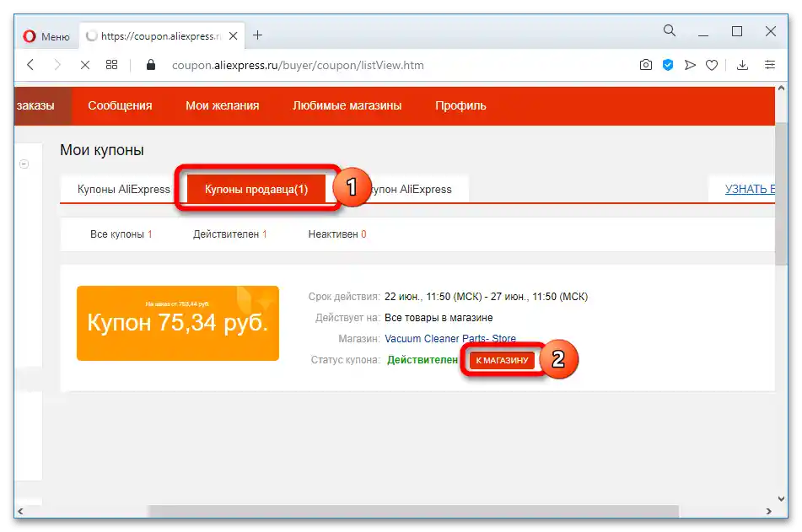Open the Opera Меню button
Image resolution: width=802 pixels, height=532 pixels.
[46, 36]
